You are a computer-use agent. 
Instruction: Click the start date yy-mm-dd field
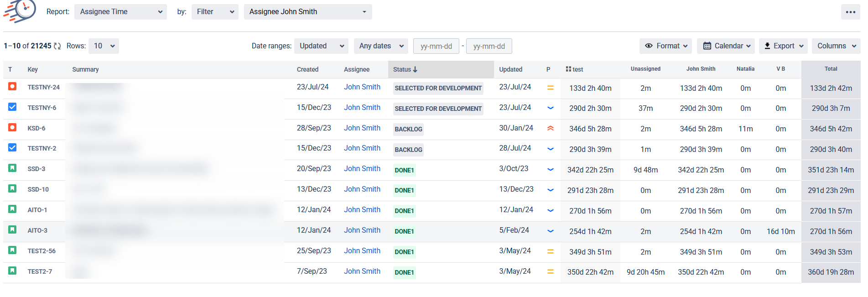[436, 46]
